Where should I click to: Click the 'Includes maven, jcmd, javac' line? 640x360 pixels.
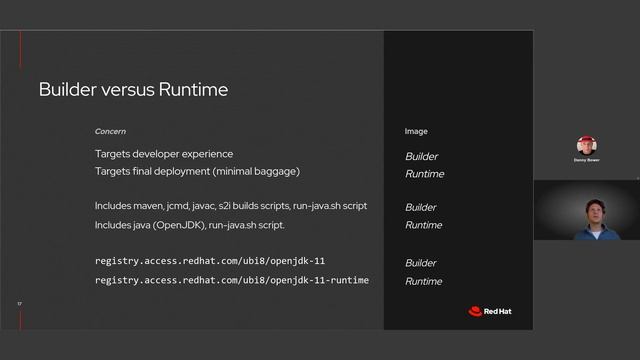(x=231, y=206)
